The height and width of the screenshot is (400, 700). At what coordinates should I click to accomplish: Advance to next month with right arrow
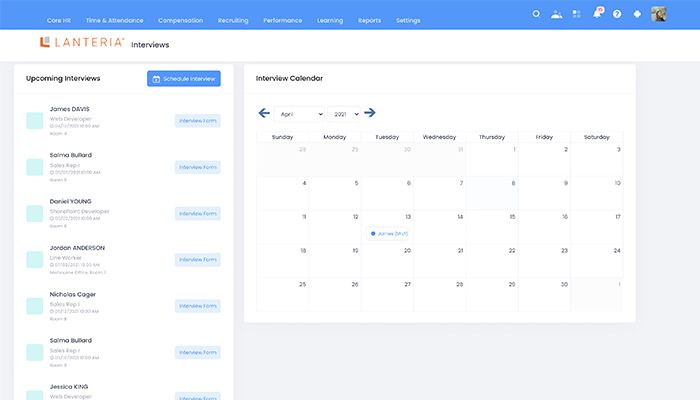point(370,113)
